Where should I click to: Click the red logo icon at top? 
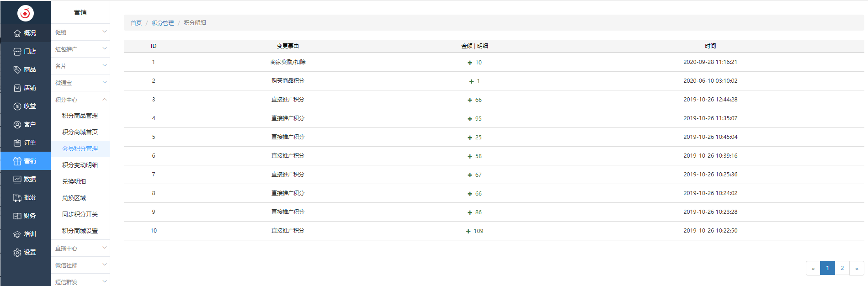[25, 13]
